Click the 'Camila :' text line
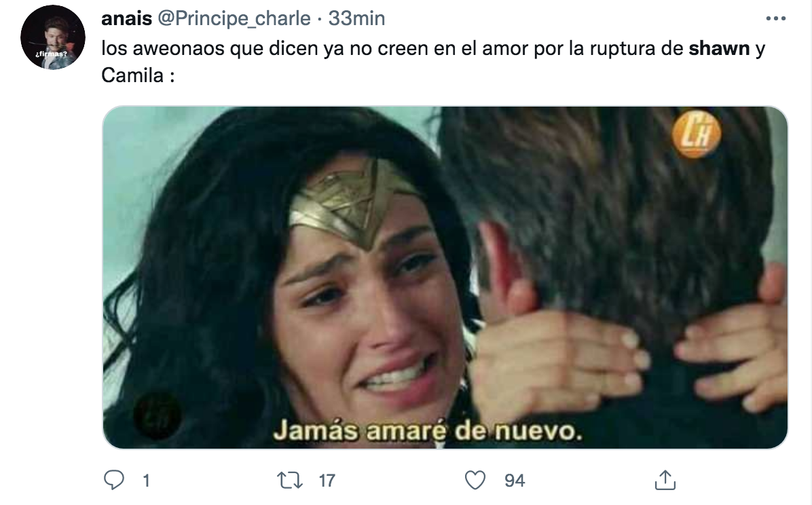The width and height of the screenshot is (812, 505). point(138,75)
